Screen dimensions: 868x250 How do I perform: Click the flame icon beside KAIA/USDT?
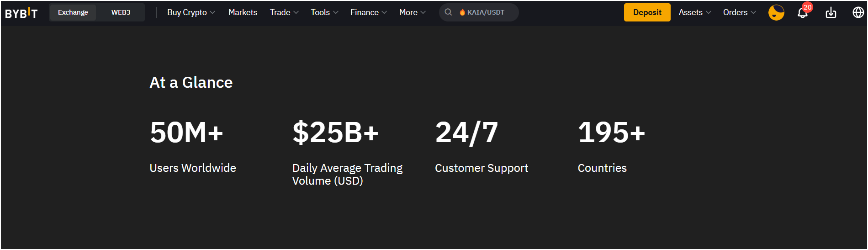click(462, 12)
